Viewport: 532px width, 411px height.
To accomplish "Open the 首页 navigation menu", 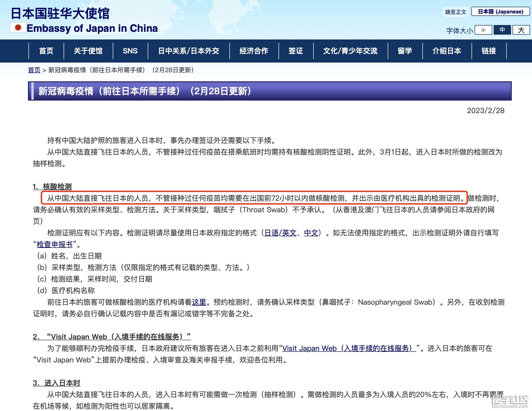I will tap(46, 51).
